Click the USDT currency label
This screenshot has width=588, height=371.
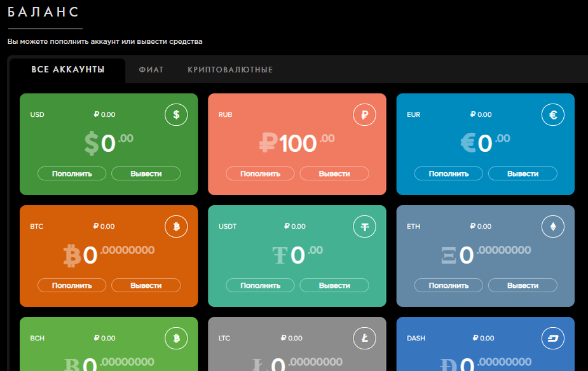[x=228, y=226]
